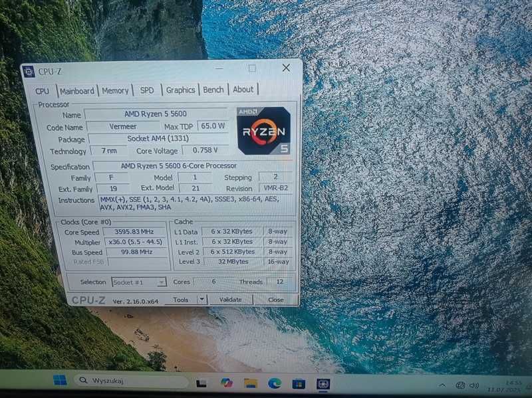This screenshot has height=398, width=532.
Task: Click the Core Speed value '3595.83 MHz'
Action: [134, 231]
